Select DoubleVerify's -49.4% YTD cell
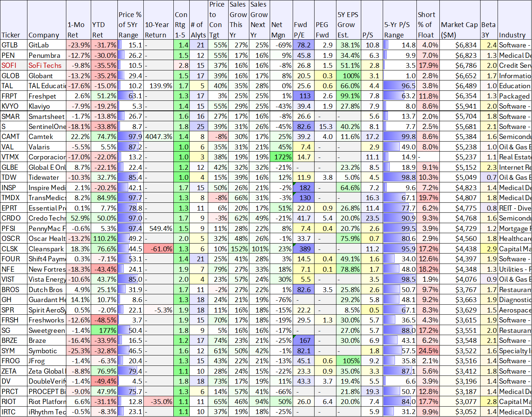532x417 pixels. [104, 381]
